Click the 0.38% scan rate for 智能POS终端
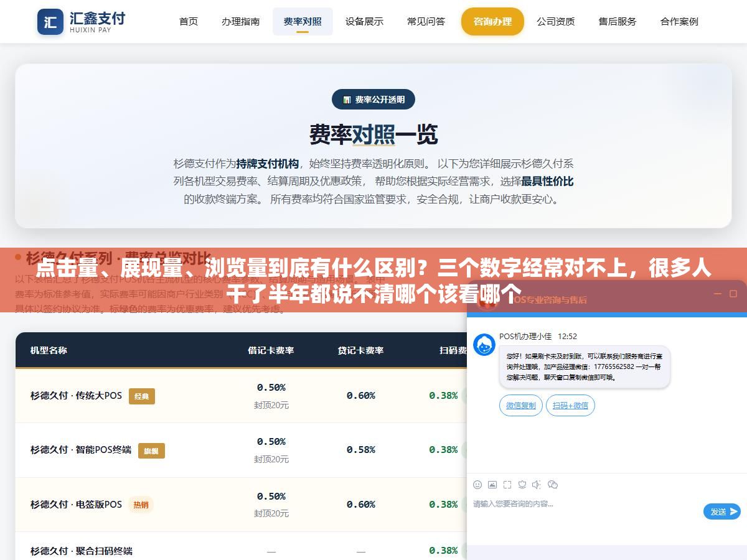 (443, 450)
